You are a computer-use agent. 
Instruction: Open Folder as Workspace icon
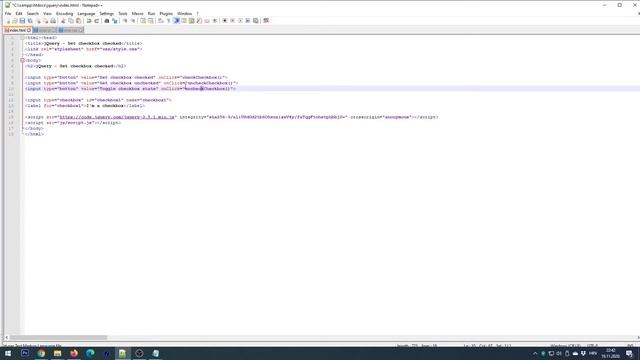click(x=207, y=21)
